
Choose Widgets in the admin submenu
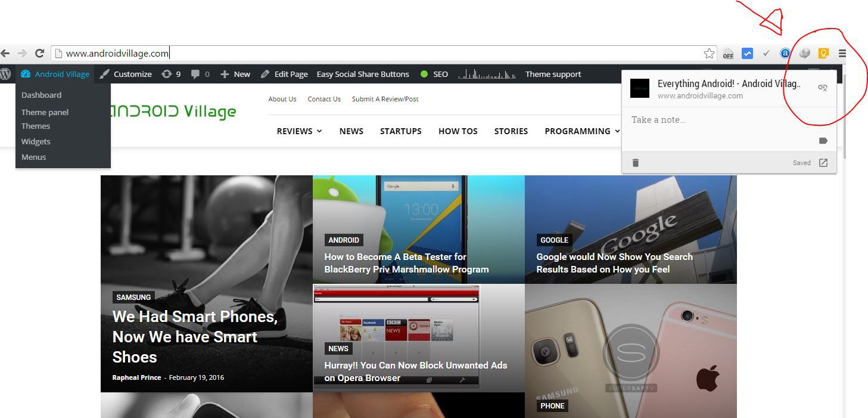(36, 141)
